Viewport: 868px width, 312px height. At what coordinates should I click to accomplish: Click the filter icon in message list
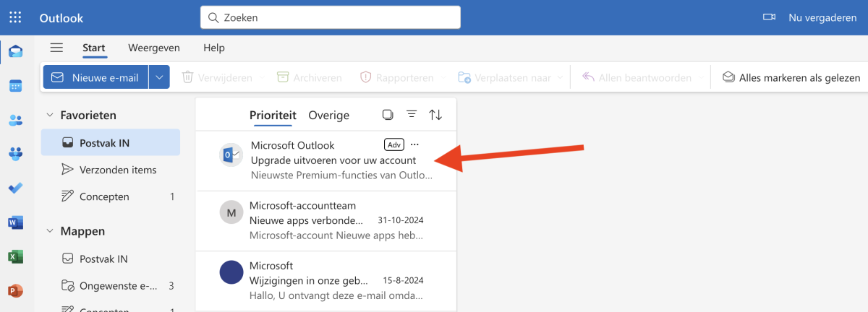[412, 115]
